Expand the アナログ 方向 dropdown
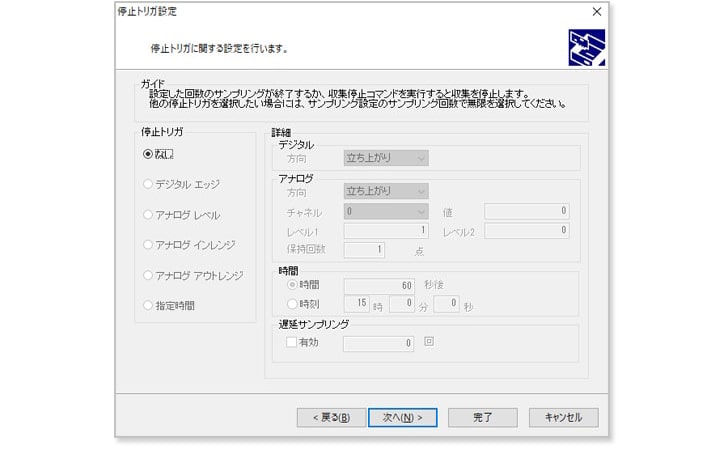 click(x=386, y=191)
